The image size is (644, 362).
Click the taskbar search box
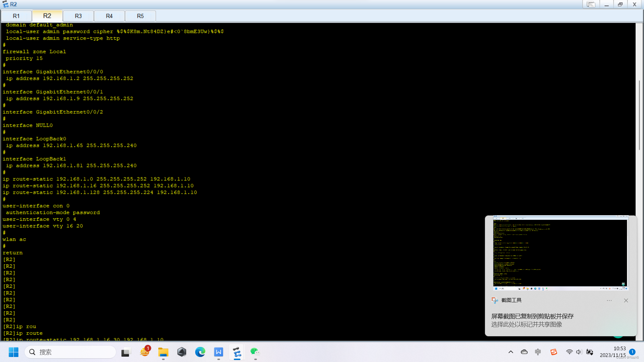click(70, 352)
